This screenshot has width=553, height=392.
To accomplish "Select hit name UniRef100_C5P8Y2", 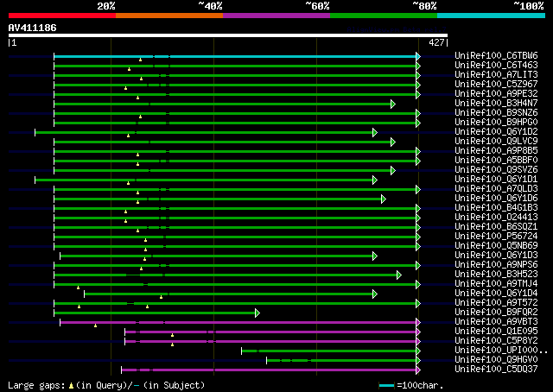I will pyautogui.click(x=496, y=341).
